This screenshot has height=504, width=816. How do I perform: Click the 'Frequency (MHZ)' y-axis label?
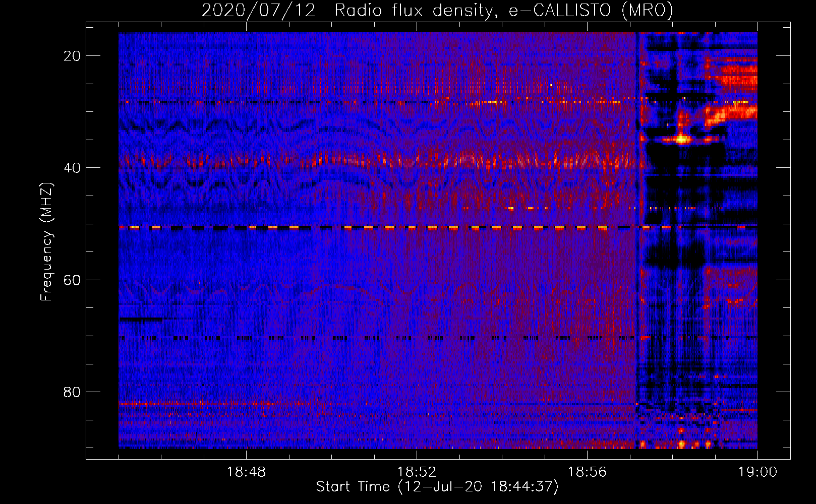point(46,242)
